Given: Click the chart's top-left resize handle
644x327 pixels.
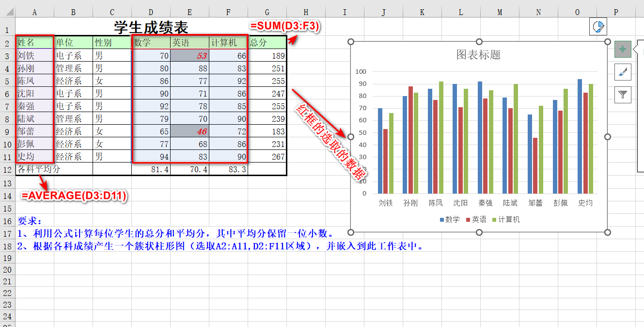Looking at the screenshot, I should (351, 42).
